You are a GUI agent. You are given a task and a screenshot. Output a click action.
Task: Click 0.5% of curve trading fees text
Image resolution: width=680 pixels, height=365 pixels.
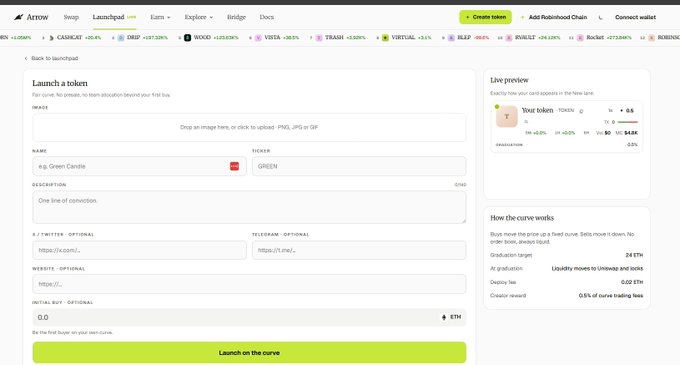tap(611, 296)
